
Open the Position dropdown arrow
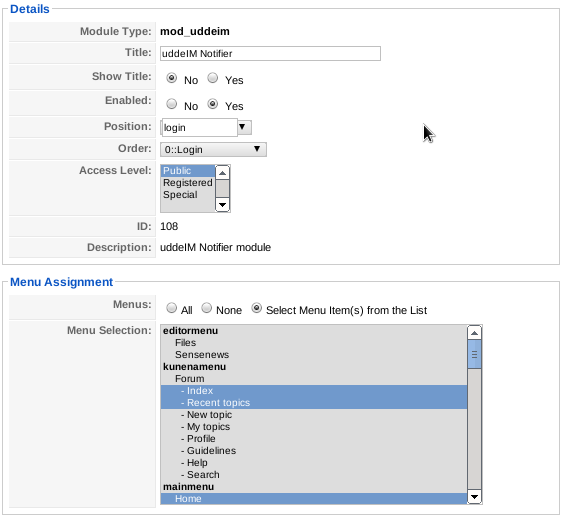pyautogui.click(x=244, y=127)
